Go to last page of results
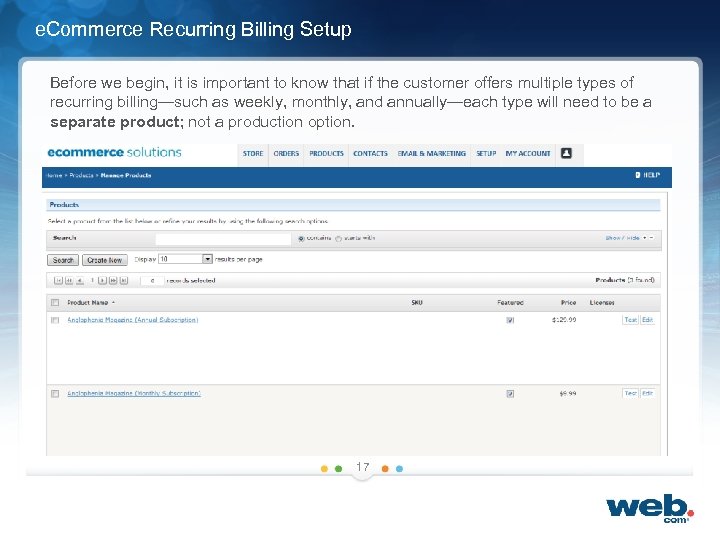 (124, 281)
